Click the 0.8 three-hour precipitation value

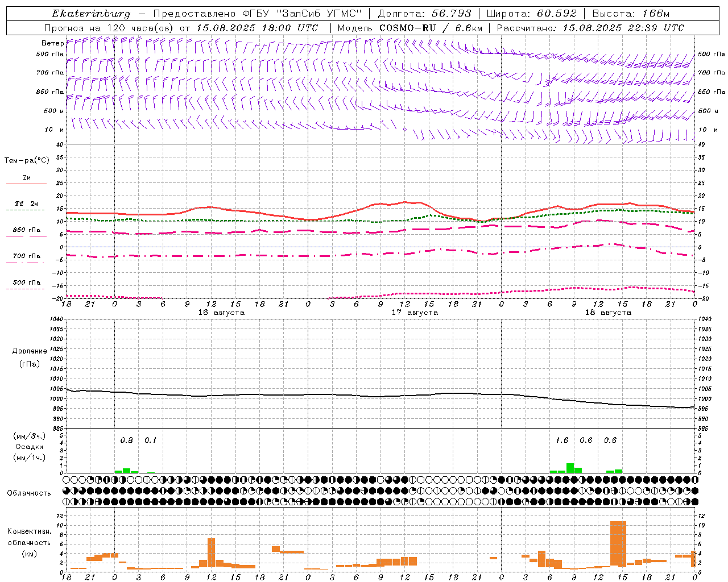[126, 440]
